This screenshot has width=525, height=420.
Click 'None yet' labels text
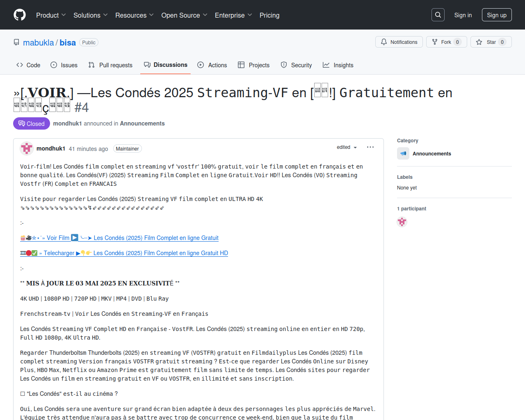click(x=407, y=188)
